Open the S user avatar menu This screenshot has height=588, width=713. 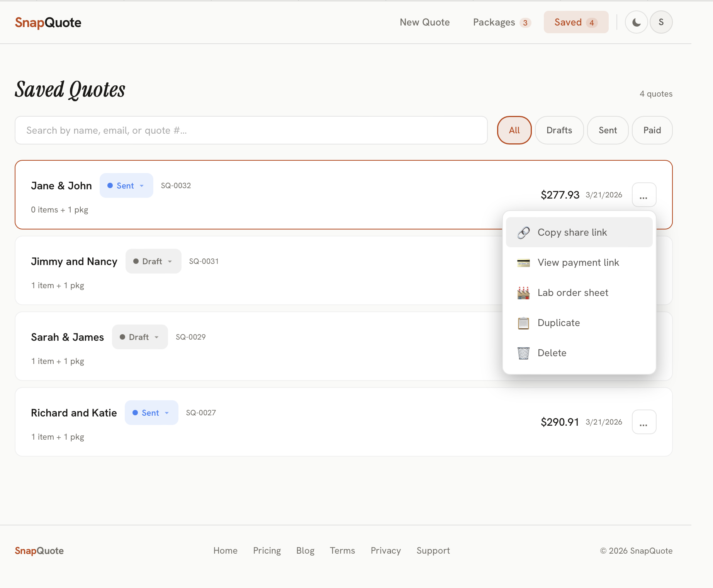pyautogui.click(x=661, y=22)
